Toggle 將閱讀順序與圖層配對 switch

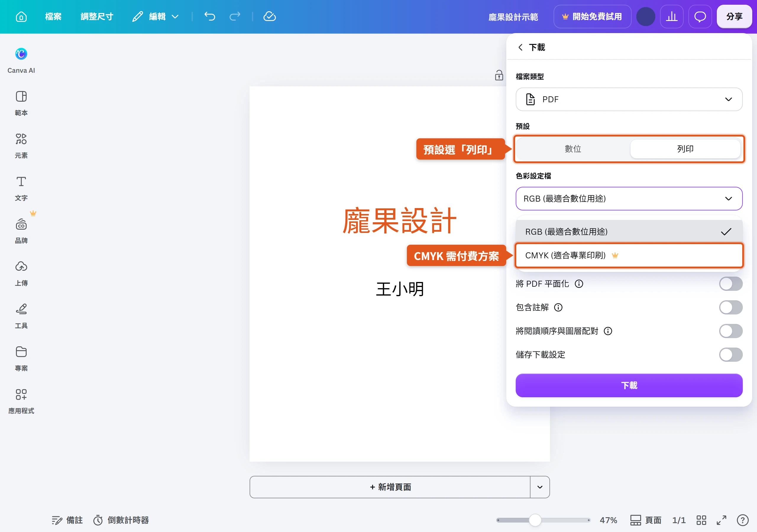(x=731, y=331)
